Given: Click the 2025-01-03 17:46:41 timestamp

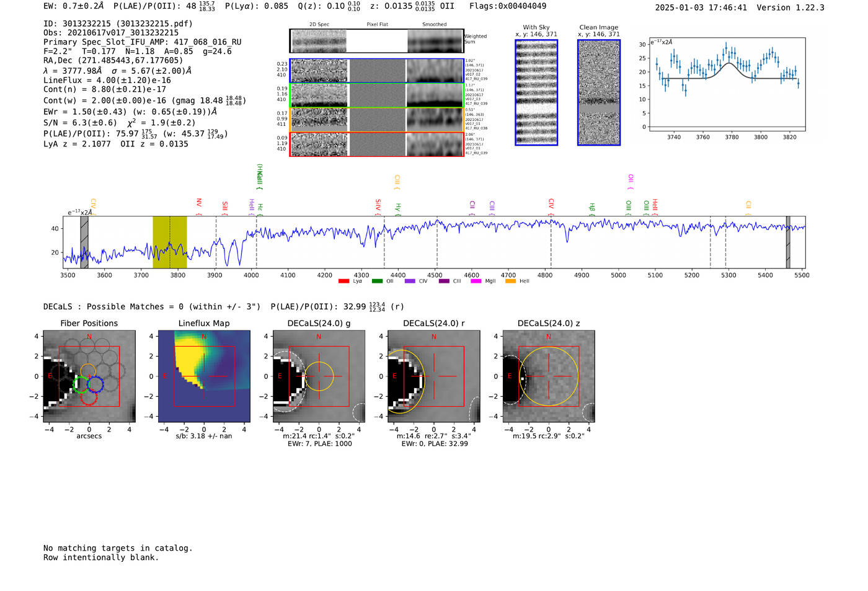Looking at the screenshot, I should [x=701, y=8].
